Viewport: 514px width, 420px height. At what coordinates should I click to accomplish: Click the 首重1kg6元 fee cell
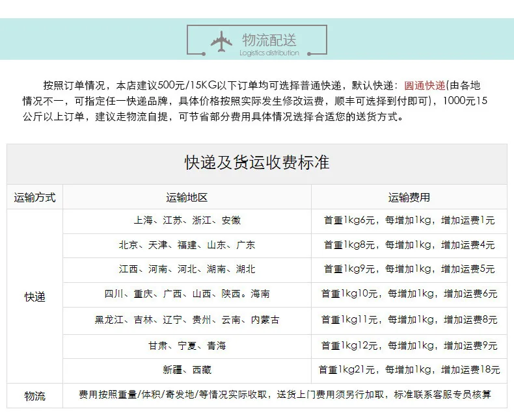(x=409, y=220)
